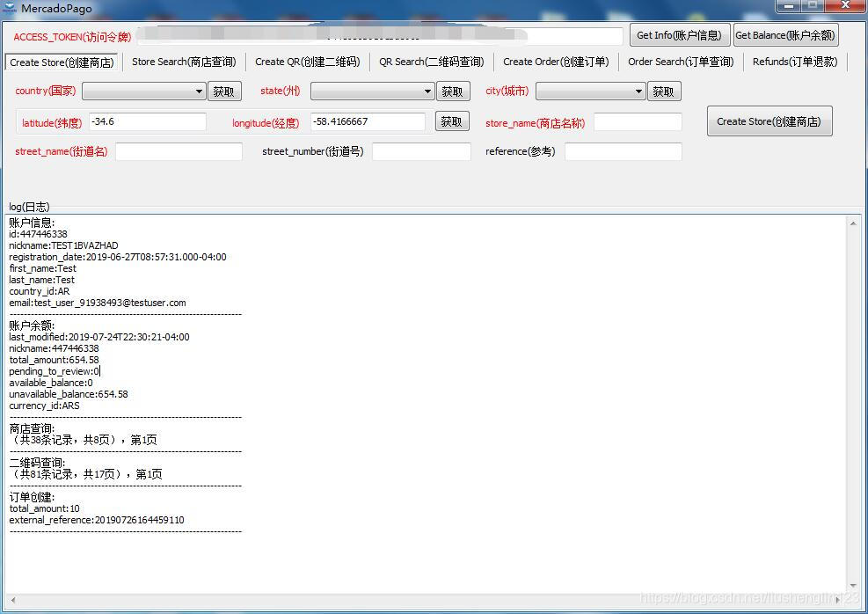Click log line country_id:AR
The width and height of the screenshot is (868, 614).
coord(40,291)
